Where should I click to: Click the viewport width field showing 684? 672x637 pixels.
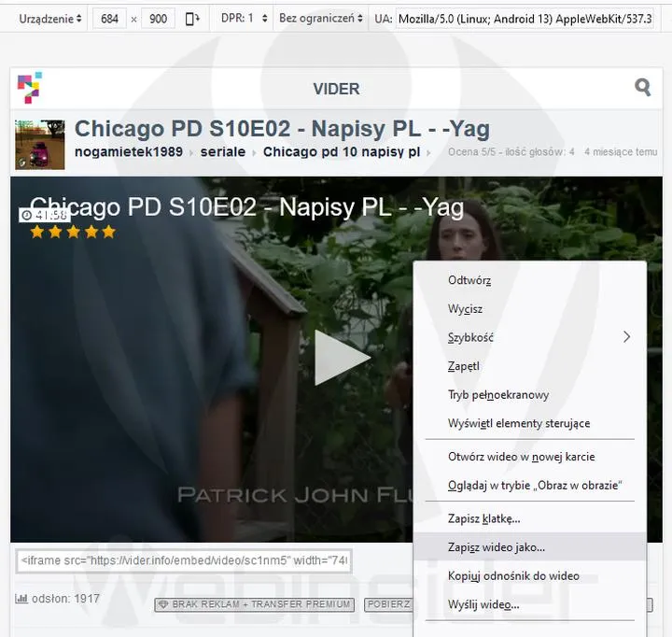pos(109,19)
